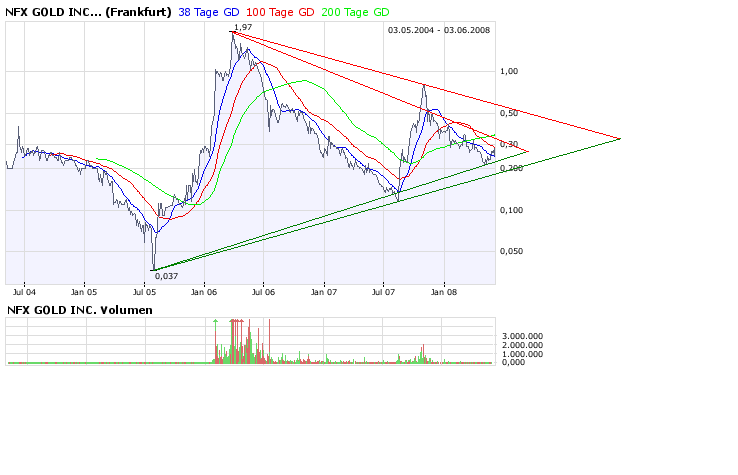Click the 1.000.000 volume axis label
The width and height of the screenshot is (738, 475).
[522, 354]
